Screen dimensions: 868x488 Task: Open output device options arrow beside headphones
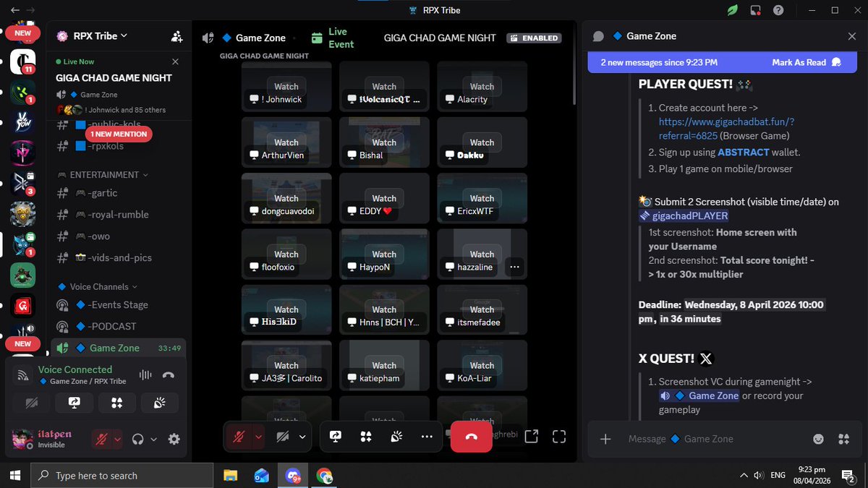(153, 439)
